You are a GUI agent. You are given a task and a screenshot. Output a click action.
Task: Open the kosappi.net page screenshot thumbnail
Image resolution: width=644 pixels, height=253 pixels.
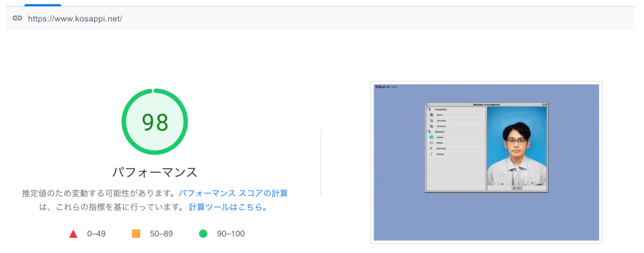tap(486, 162)
